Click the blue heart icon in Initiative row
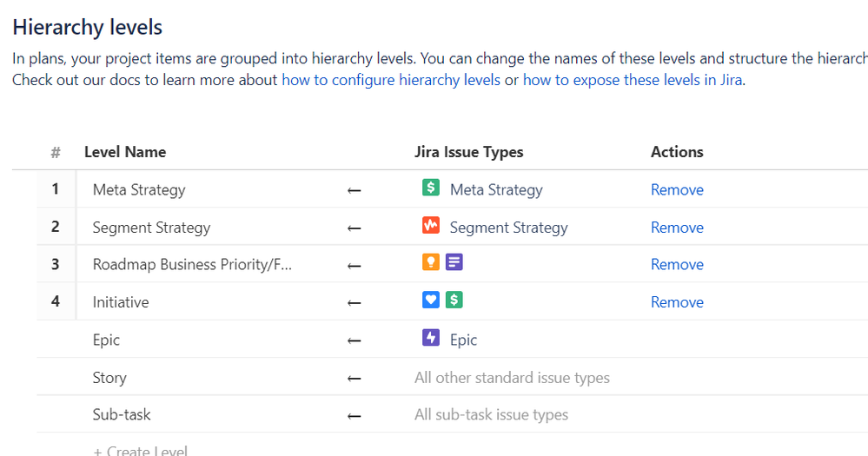 coord(430,301)
